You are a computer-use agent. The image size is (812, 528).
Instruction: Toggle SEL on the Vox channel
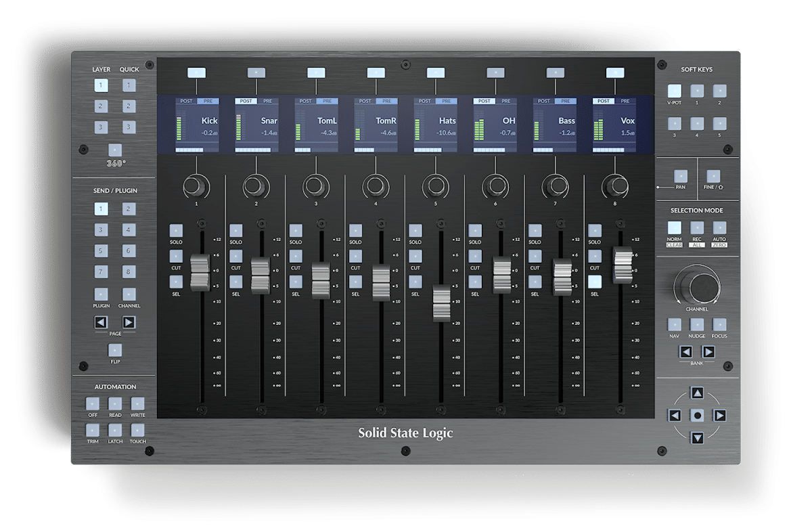click(x=594, y=282)
